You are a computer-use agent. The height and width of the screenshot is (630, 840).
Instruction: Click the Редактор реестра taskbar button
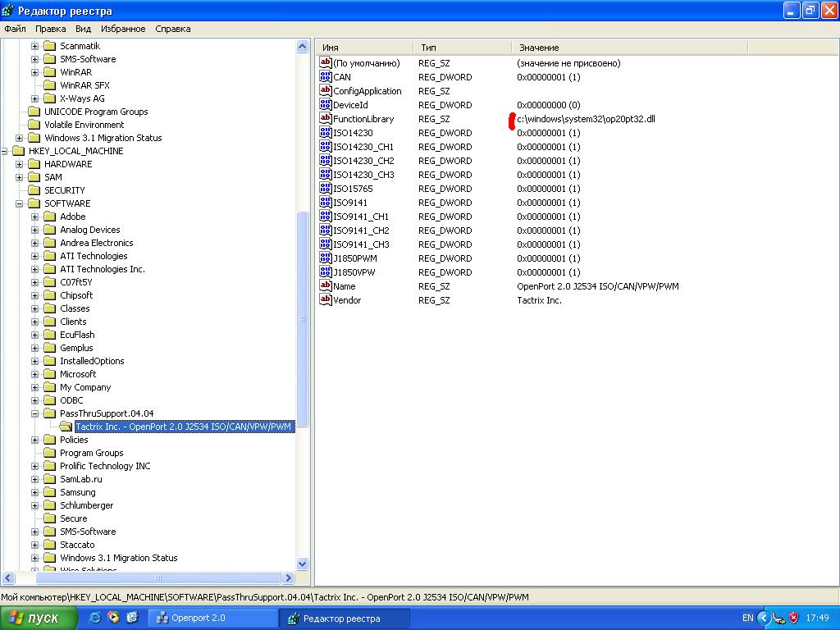tap(345, 619)
